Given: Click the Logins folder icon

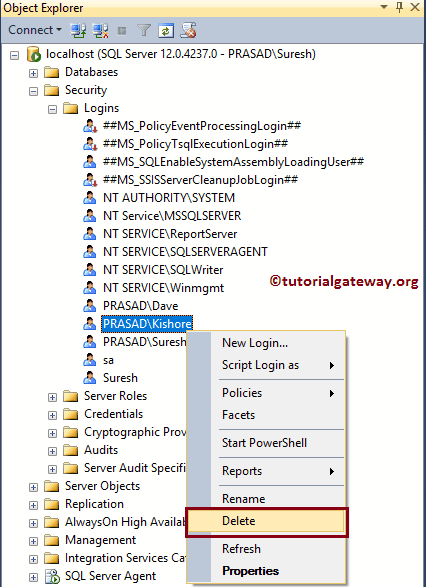Looking at the screenshot, I should pos(70,108).
